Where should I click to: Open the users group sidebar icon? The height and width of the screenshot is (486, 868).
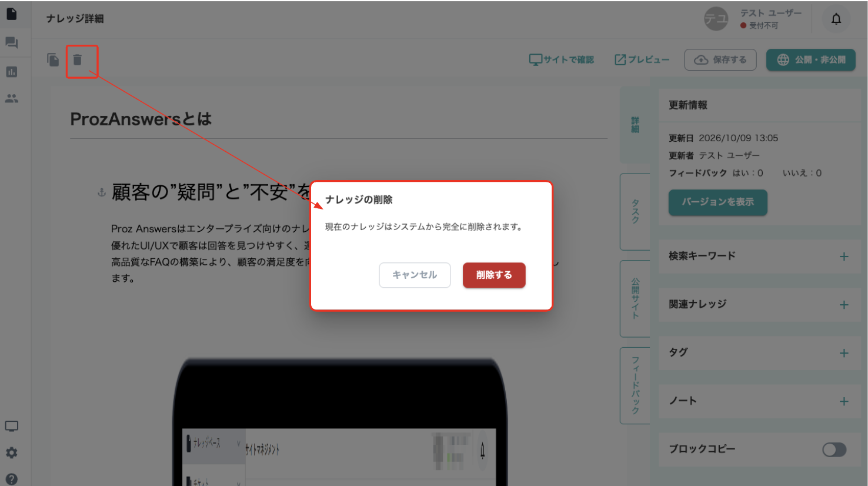point(11,98)
